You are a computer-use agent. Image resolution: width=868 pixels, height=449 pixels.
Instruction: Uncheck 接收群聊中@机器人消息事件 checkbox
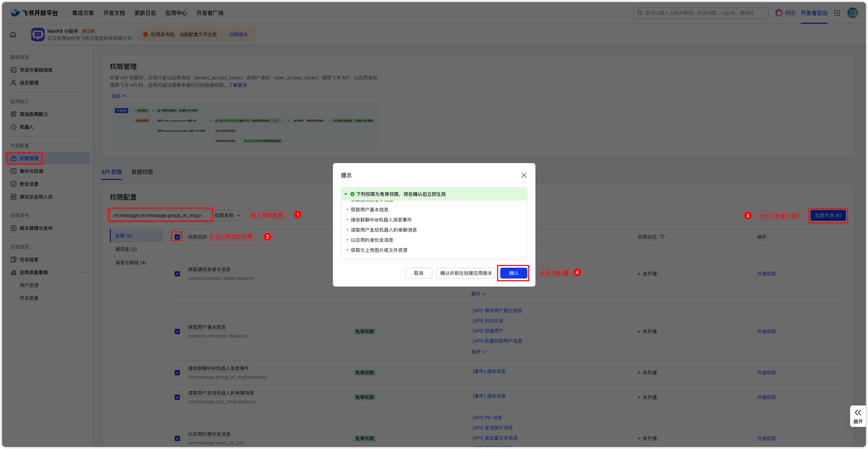(177, 373)
